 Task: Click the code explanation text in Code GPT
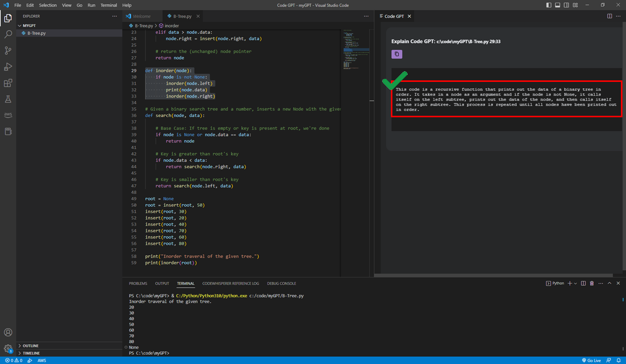506,100
